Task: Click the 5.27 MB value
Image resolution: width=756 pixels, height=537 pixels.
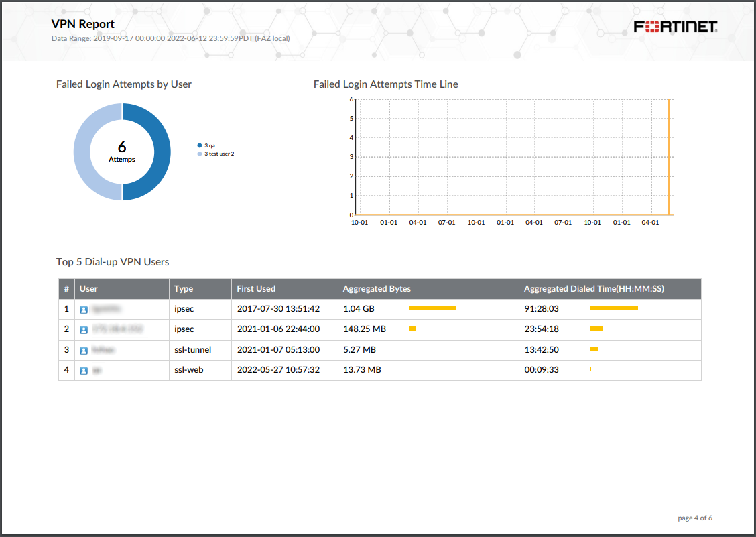Action: tap(360, 349)
